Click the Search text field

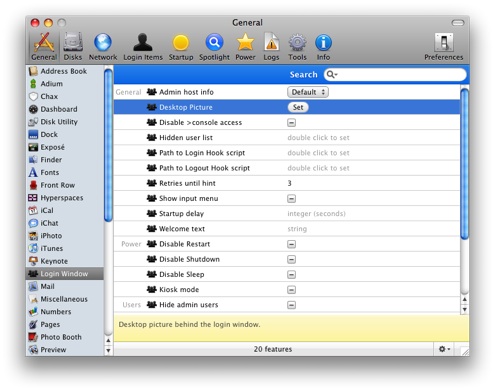395,74
